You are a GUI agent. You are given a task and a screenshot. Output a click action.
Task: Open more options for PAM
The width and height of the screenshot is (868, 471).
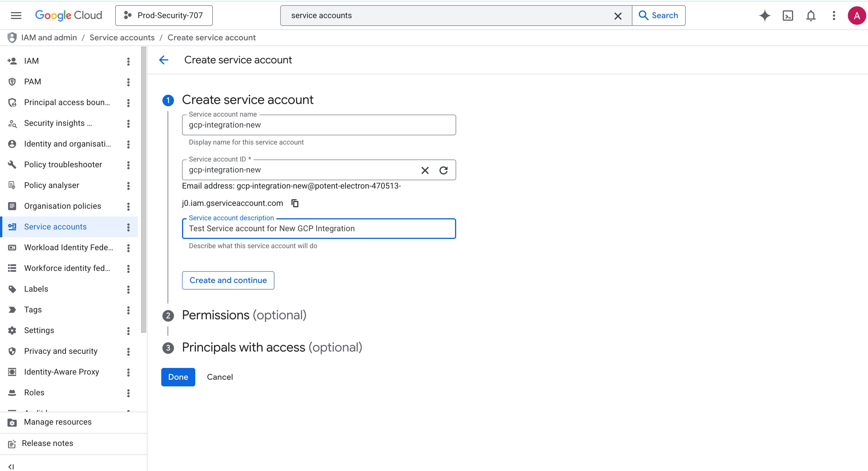coord(128,82)
